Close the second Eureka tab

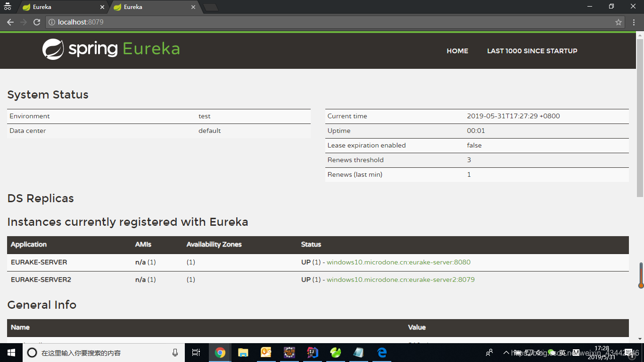tap(193, 7)
